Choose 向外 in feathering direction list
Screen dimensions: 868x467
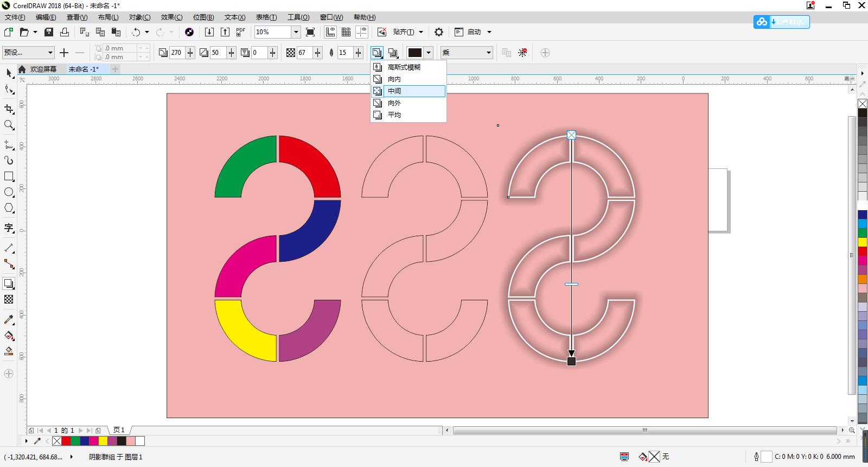(394, 103)
